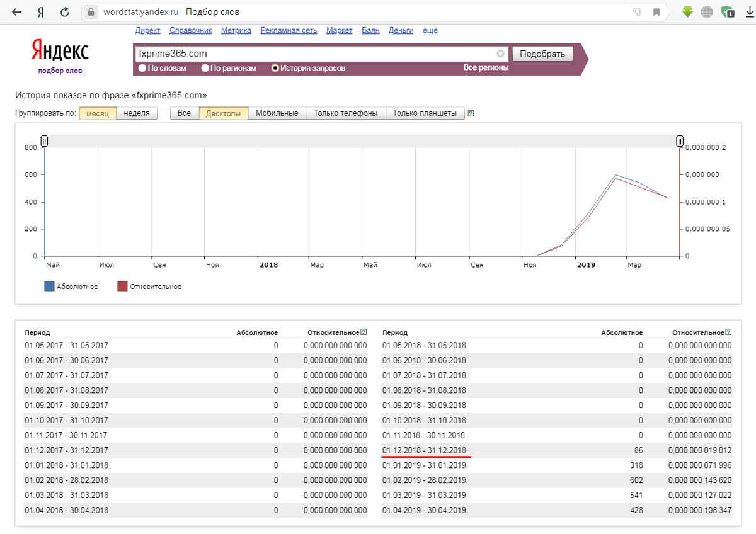Screen dimensions: 756x534
Task: Click the relative value 0,000 000 071 996
Action: click(x=700, y=465)
